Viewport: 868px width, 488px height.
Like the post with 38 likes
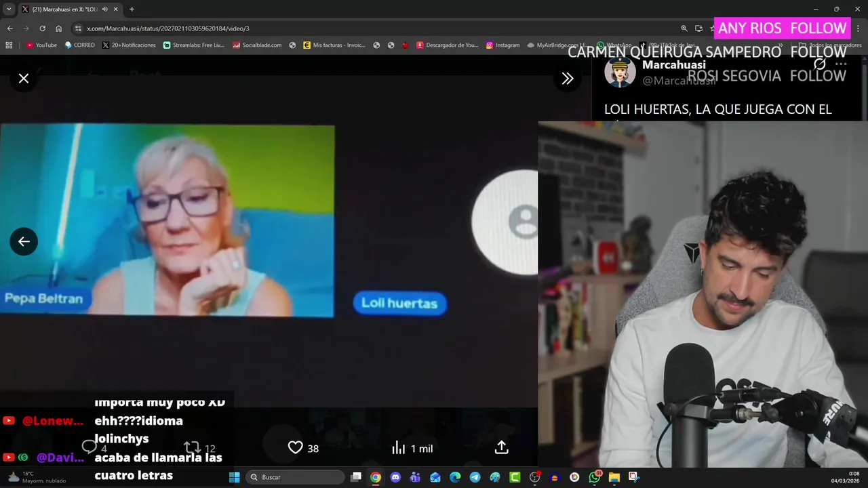pos(303,448)
